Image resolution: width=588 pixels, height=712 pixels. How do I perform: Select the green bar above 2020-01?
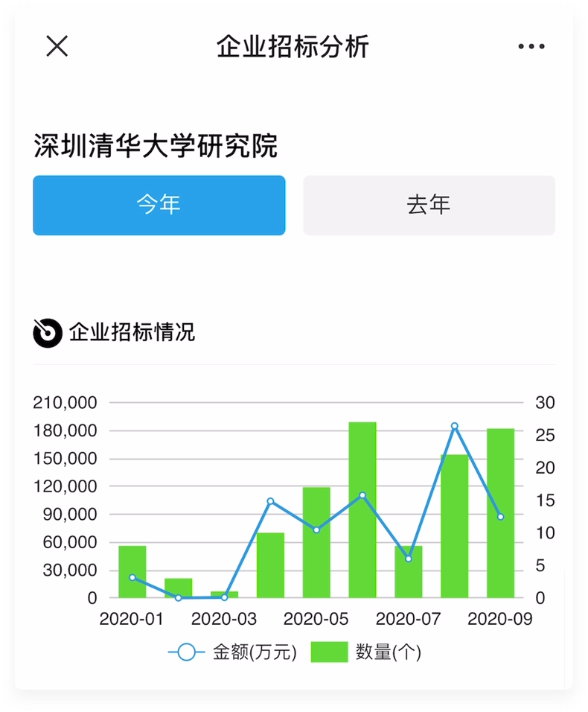tap(132, 572)
